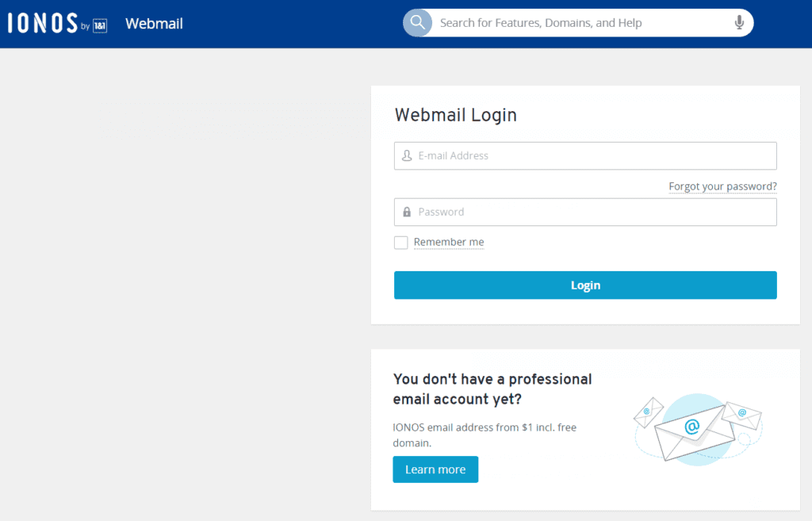
Task: Focus the E-mail Address input field
Action: click(585, 156)
